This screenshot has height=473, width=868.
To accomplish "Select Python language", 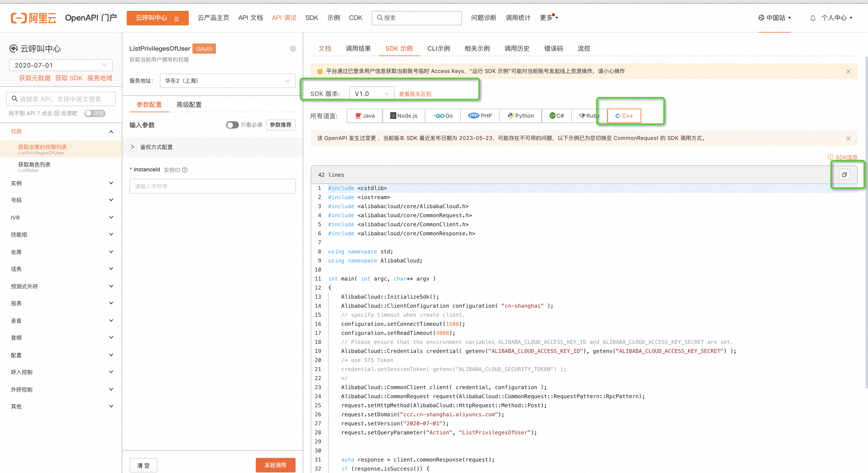I will [x=521, y=116].
